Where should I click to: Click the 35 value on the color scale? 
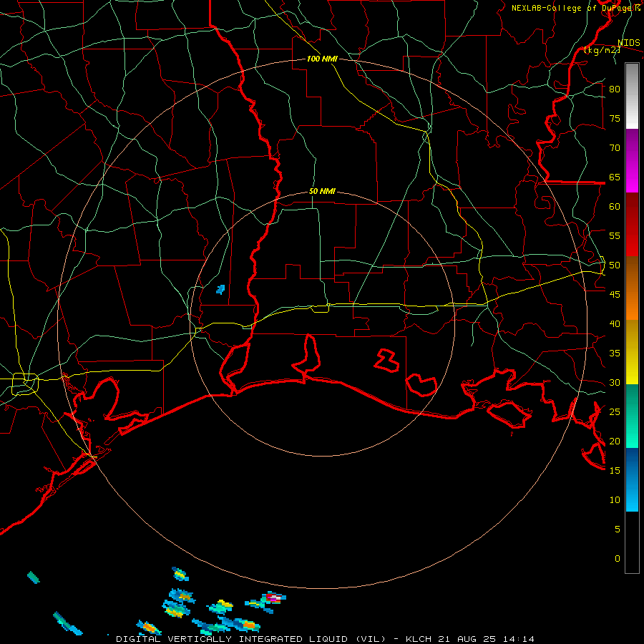[615, 353]
